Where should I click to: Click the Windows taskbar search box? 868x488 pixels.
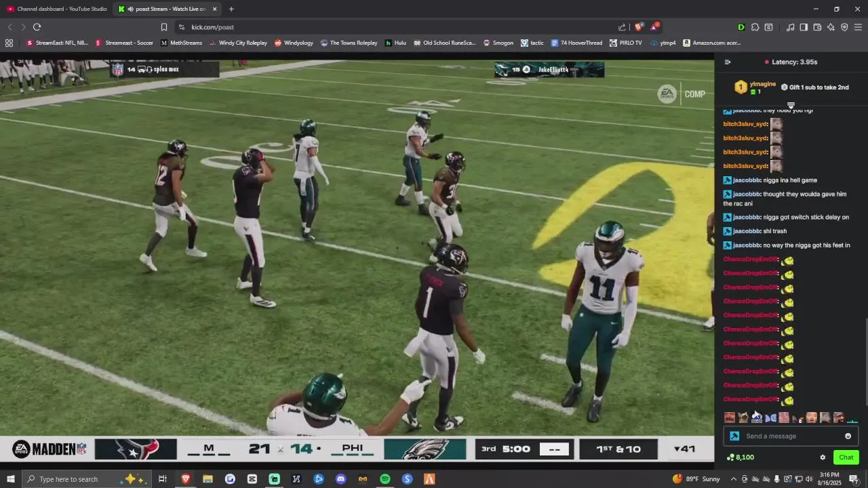coord(86,479)
